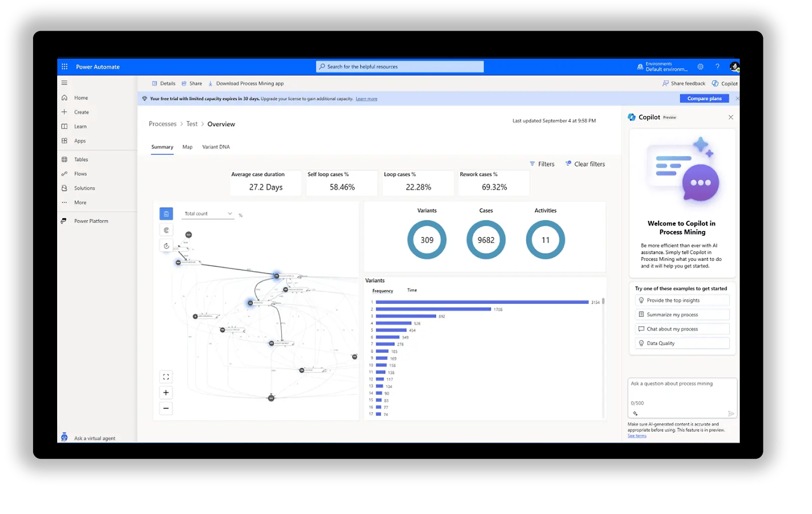Screen dimensions: 812x514
Task: Click Clear filters
Action: click(x=585, y=164)
